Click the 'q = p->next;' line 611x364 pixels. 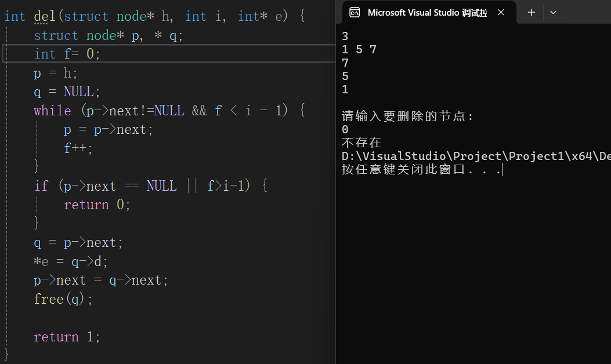click(x=78, y=243)
